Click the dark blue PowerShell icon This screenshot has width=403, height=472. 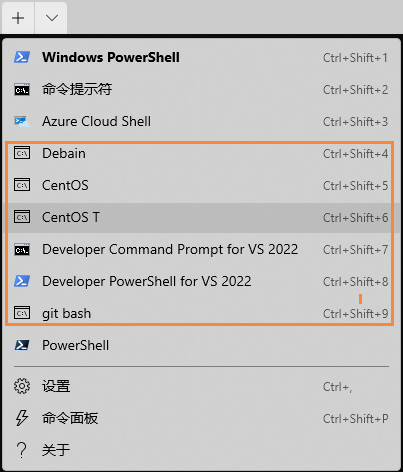pos(22,345)
